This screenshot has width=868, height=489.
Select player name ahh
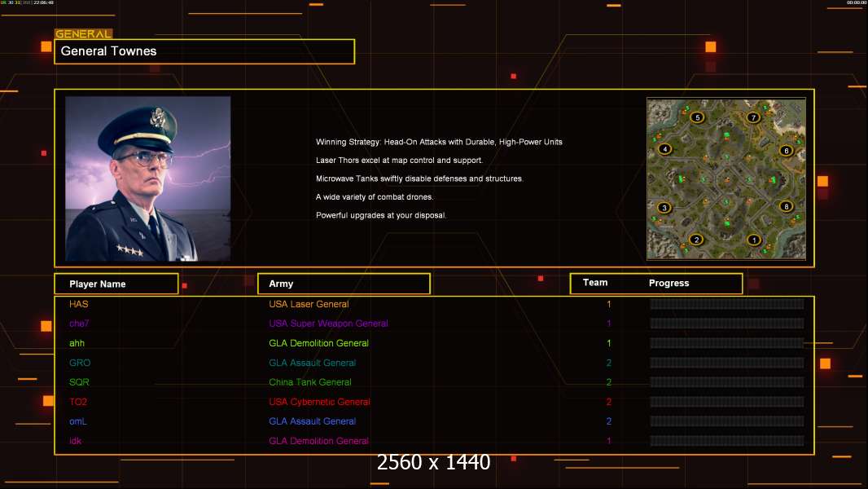77,343
